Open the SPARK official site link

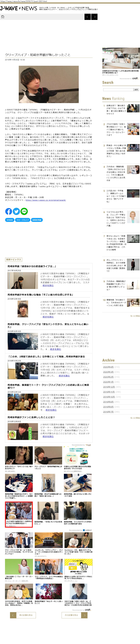[46, 200]
